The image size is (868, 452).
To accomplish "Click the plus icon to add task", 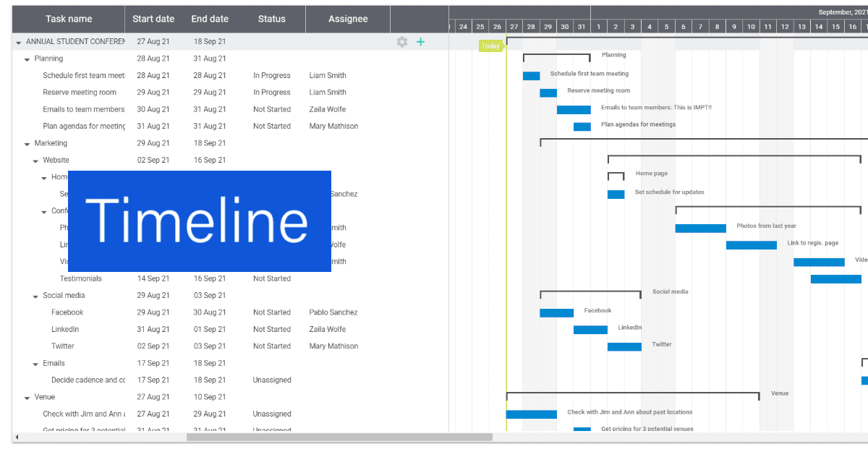I will click(420, 42).
